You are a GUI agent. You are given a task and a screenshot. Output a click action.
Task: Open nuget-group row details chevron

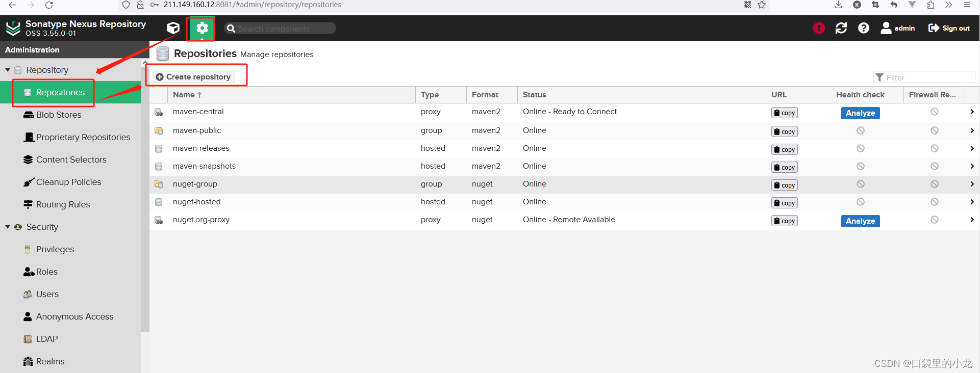pyautogui.click(x=972, y=184)
